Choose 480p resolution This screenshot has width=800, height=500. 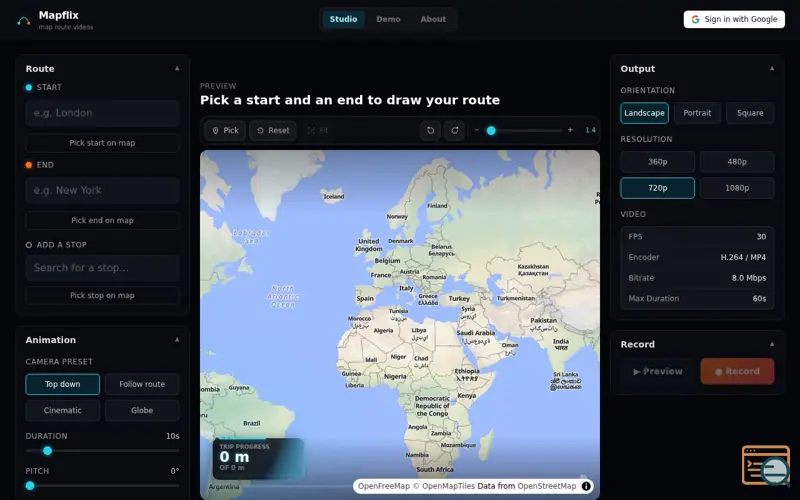737,162
